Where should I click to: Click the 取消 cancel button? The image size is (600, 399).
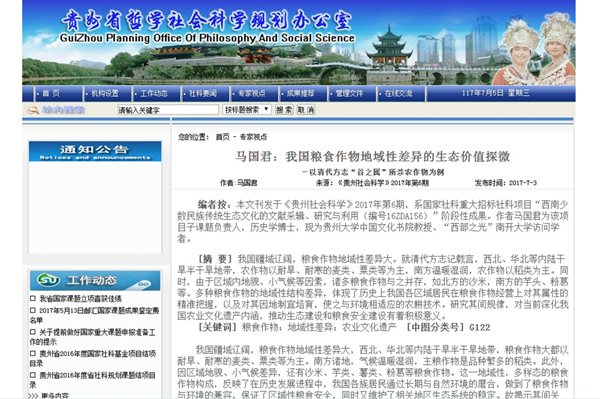[x=306, y=110]
